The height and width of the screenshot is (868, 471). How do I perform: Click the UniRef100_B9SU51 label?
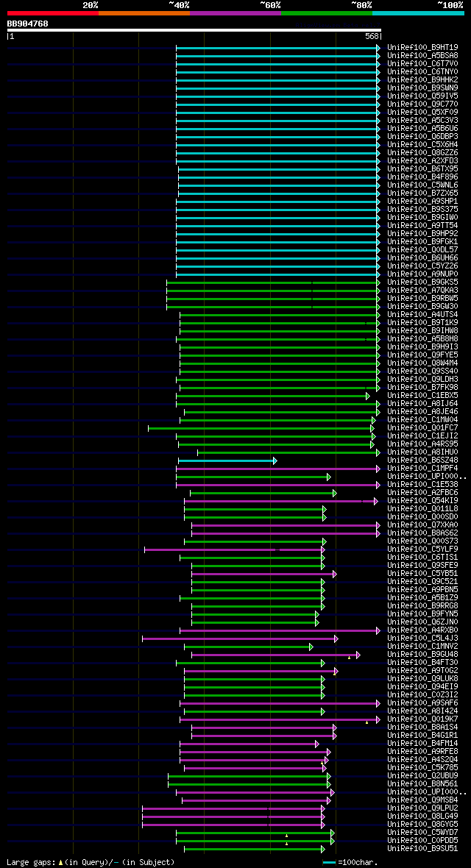coord(422,848)
